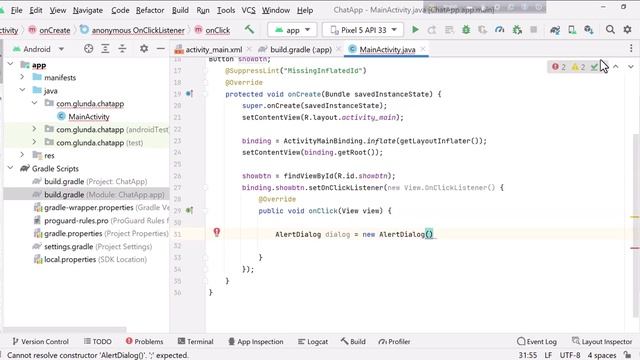Open the Problems tool window
This screenshot has width=640, height=360.
click(x=144, y=341)
